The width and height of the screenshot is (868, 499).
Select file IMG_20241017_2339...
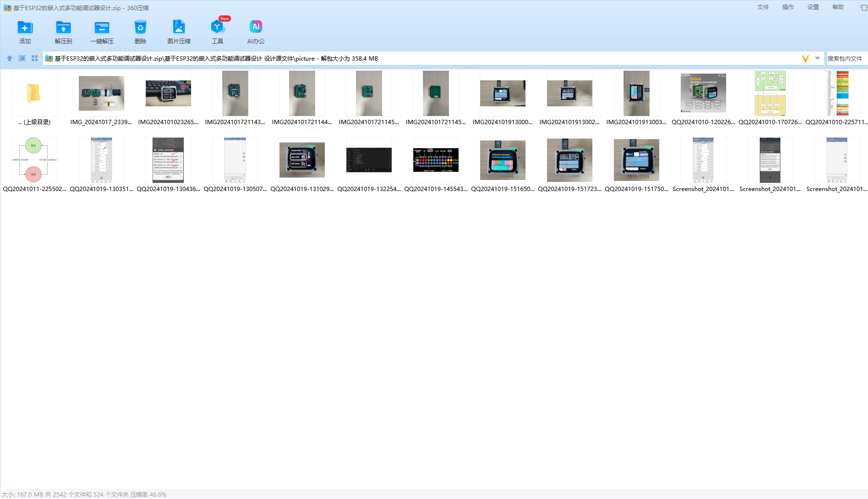click(101, 98)
